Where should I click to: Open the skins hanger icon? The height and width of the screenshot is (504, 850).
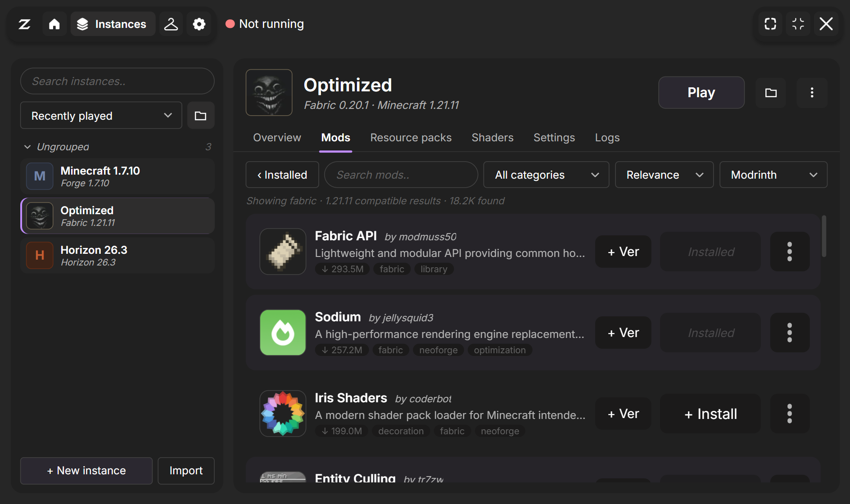coord(171,24)
